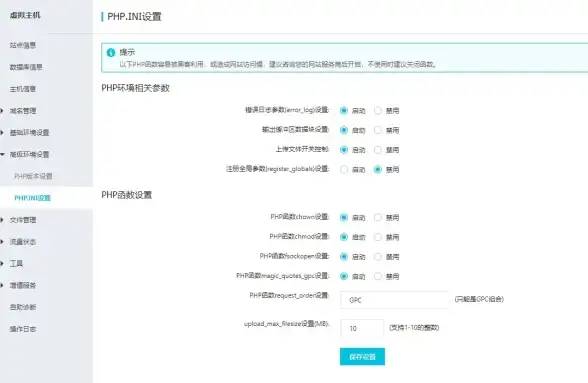Select 启动 for register_globals setting
The width and height of the screenshot is (588, 383).
[x=344, y=170]
